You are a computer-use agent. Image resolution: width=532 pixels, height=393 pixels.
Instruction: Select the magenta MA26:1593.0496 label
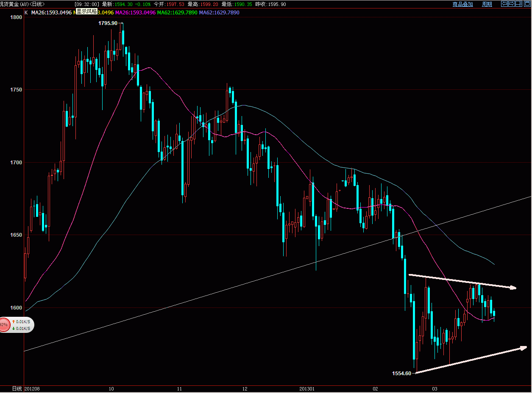point(135,13)
